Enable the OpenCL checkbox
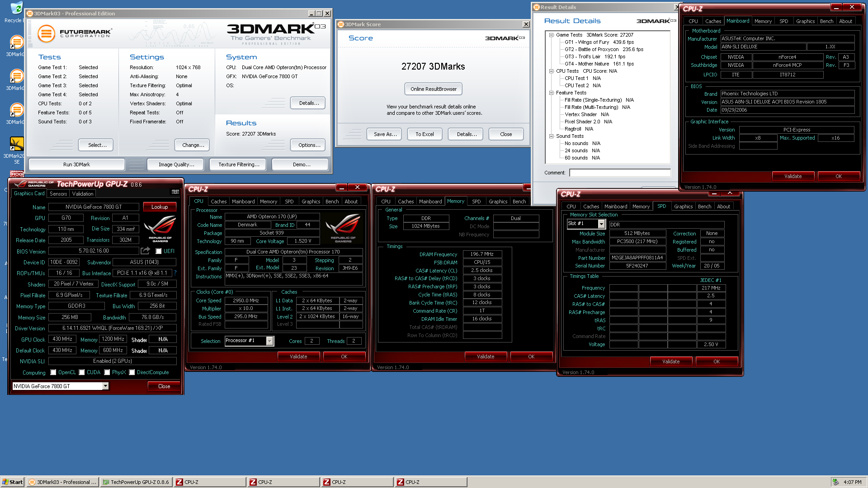The width and height of the screenshot is (868, 488). (x=53, y=372)
